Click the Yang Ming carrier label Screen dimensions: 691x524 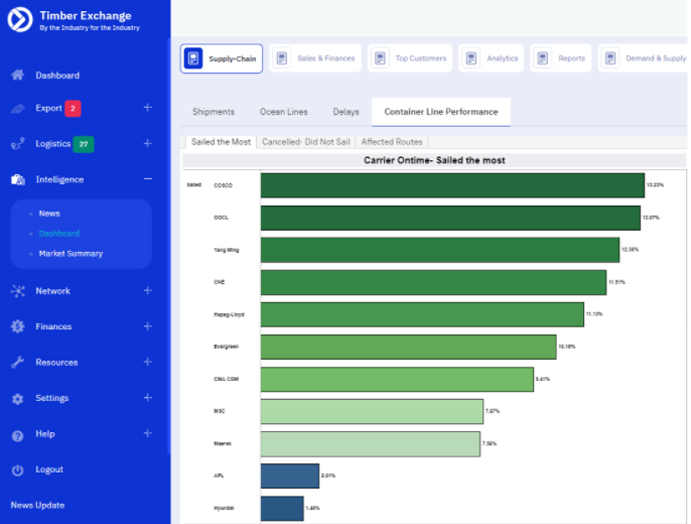point(226,250)
